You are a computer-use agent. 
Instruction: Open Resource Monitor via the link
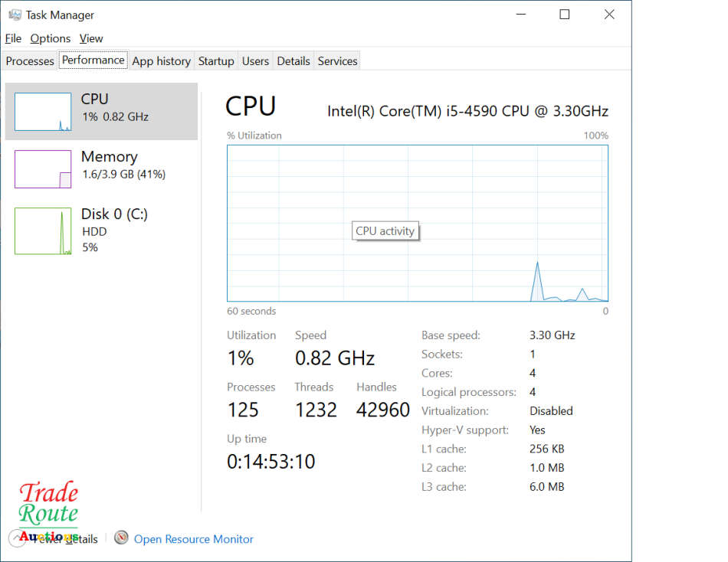pyautogui.click(x=193, y=538)
